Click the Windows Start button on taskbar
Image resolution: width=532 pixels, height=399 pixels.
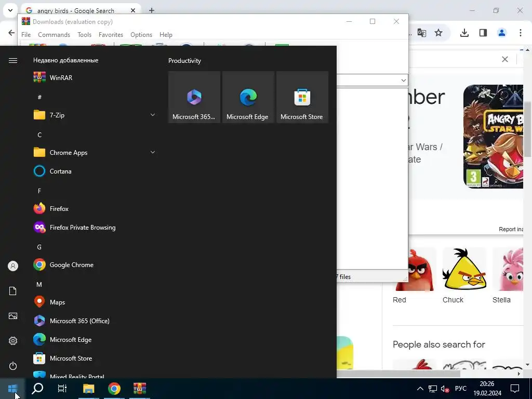coord(12,389)
